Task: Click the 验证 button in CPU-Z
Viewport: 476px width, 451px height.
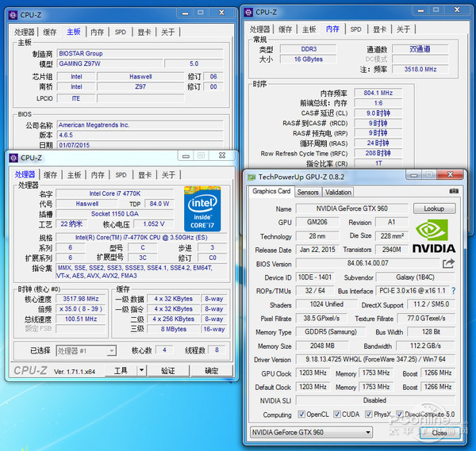Action: [168, 370]
